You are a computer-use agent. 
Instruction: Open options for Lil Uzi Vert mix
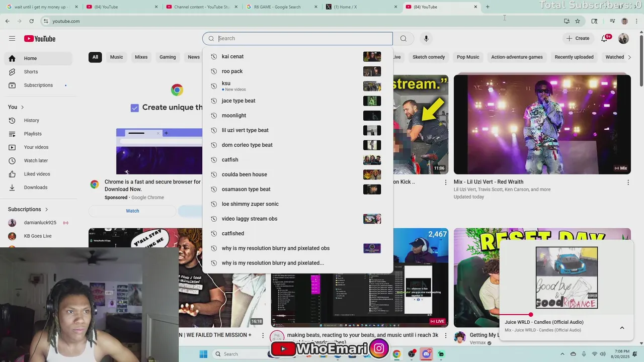click(x=628, y=183)
